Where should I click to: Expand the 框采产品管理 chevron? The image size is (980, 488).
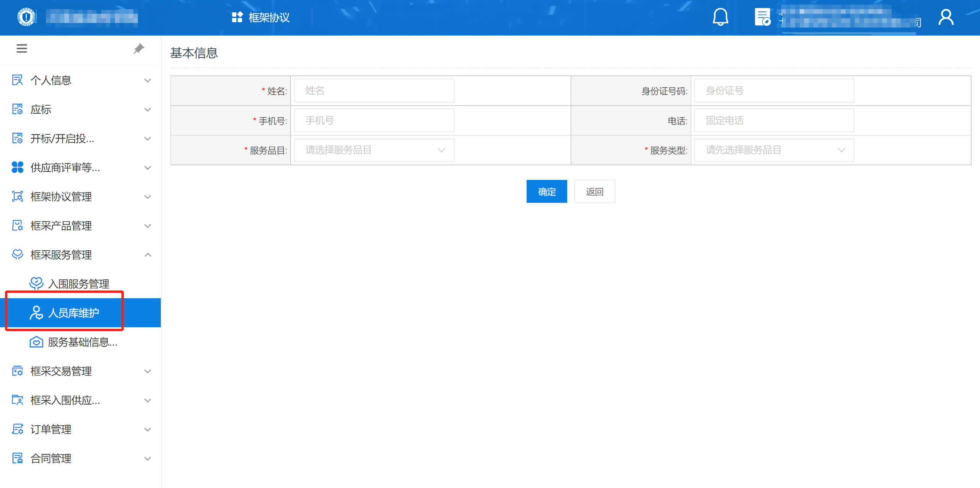(x=148, y=226)
